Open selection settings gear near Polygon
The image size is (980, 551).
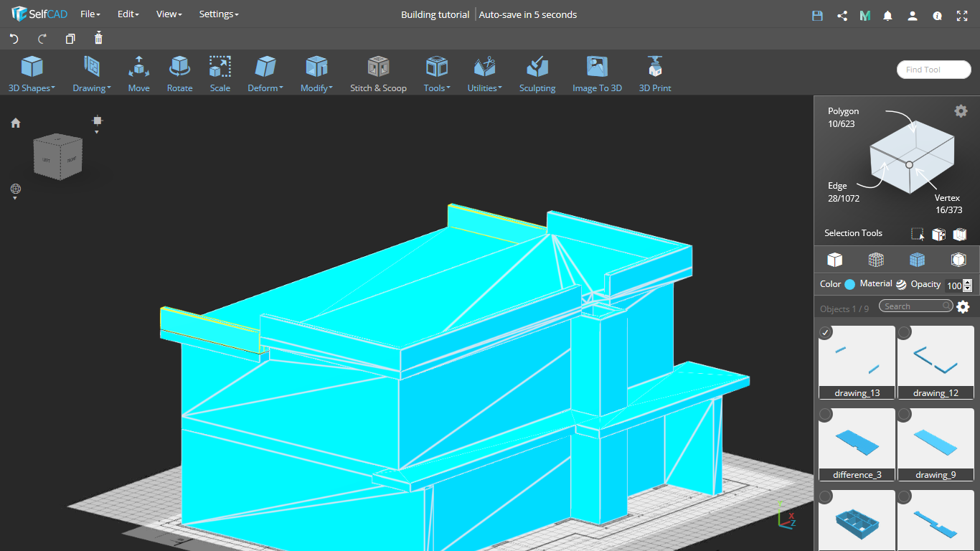[961, 110]
